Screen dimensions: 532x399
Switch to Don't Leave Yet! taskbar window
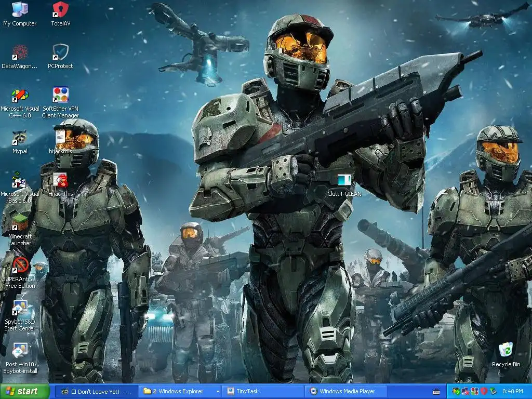[x=96, y=391]
